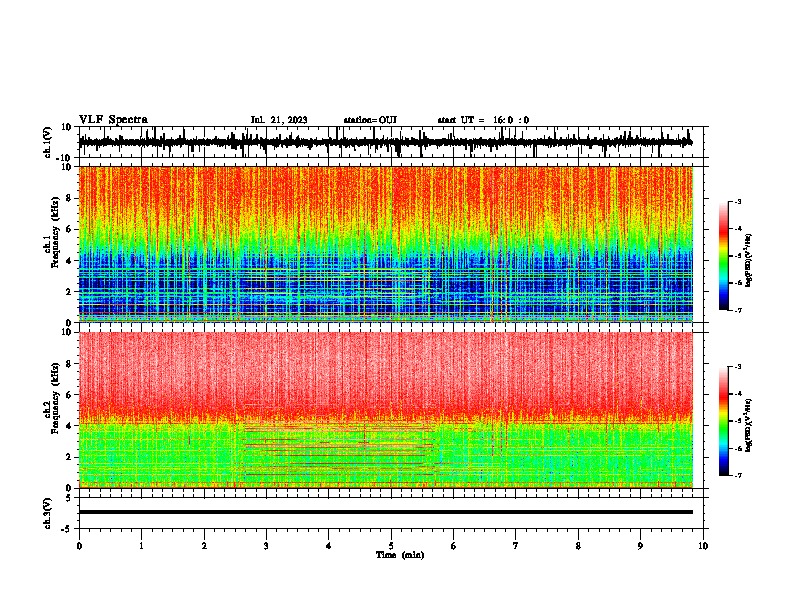
Task: Click the time axis tick label "8"
Action: tap(578, 546)
